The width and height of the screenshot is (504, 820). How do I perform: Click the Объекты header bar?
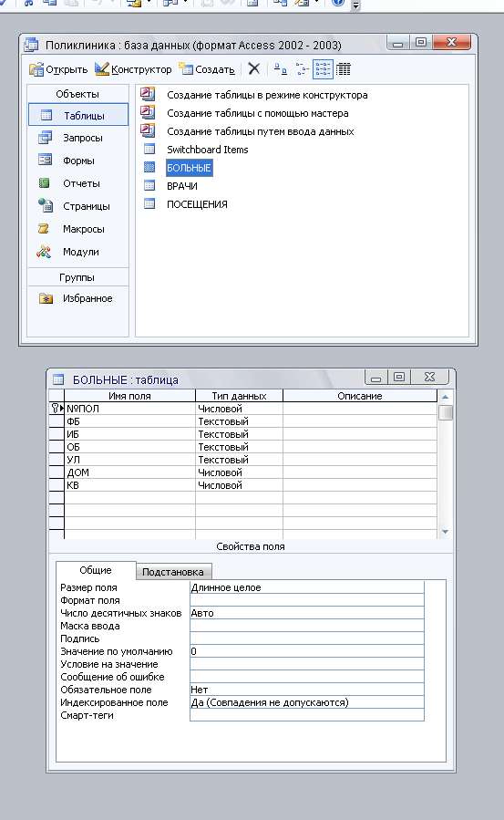coord(77,94)
